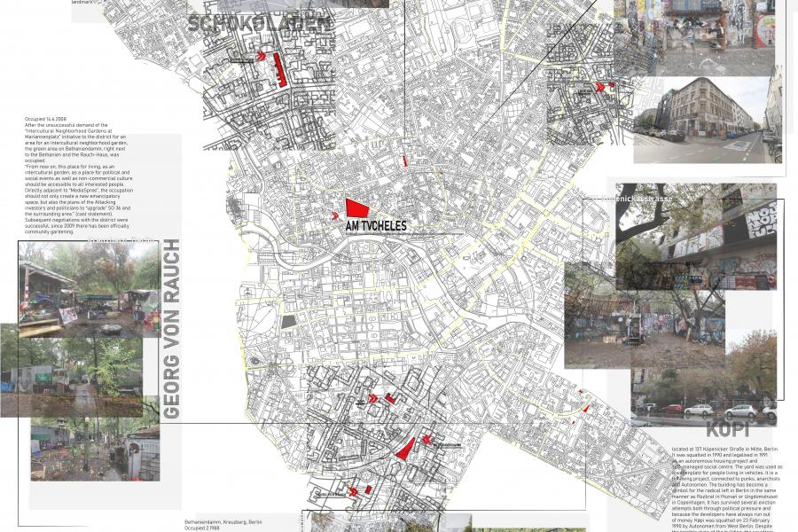Open the graffiti courtyard photo at top right

(700, 35)
